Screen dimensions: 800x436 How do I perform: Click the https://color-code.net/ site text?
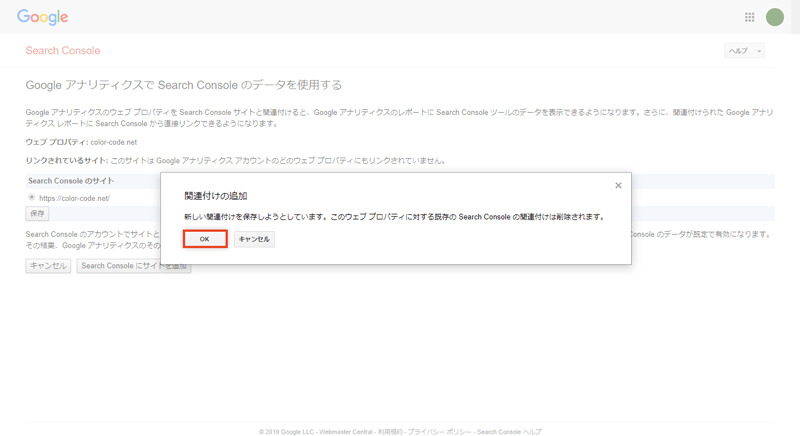74,198
